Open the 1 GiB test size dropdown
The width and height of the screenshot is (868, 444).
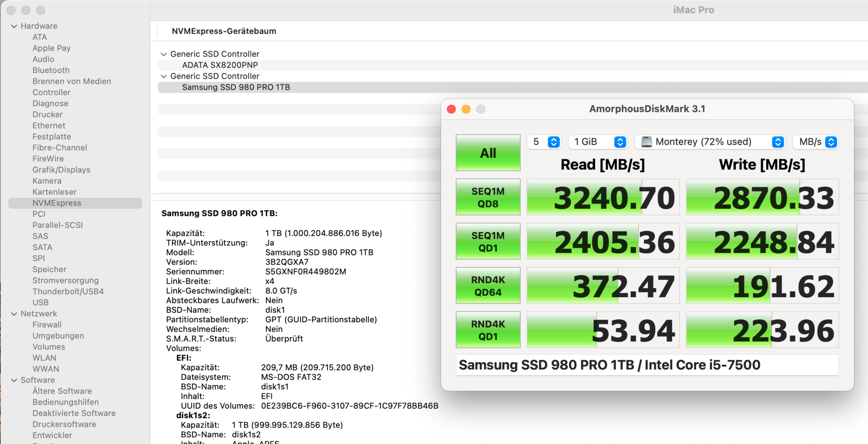(598, 142)
